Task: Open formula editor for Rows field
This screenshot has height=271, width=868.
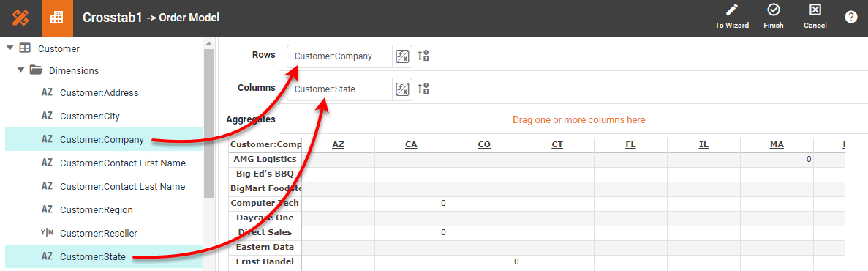Action: pos(402,56)
